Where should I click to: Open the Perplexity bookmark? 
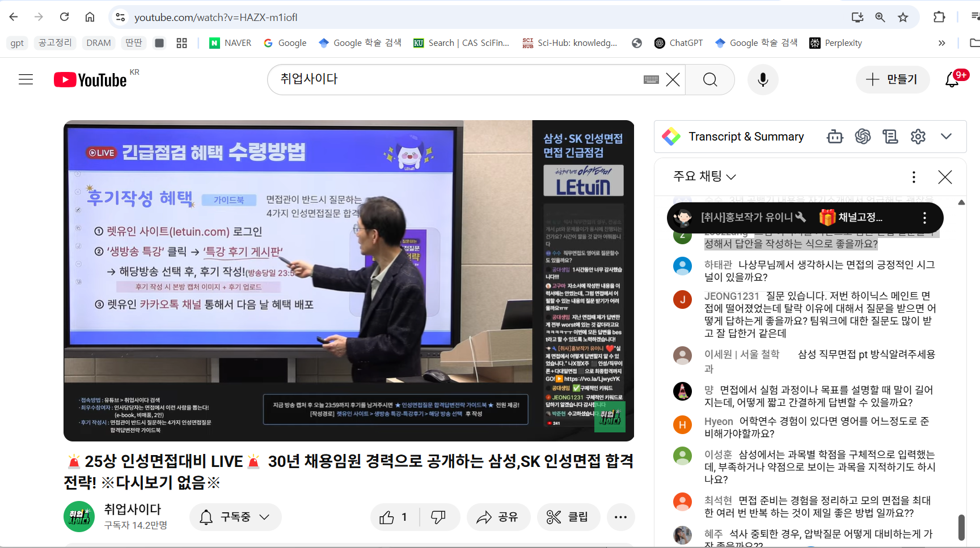(835, 43)
